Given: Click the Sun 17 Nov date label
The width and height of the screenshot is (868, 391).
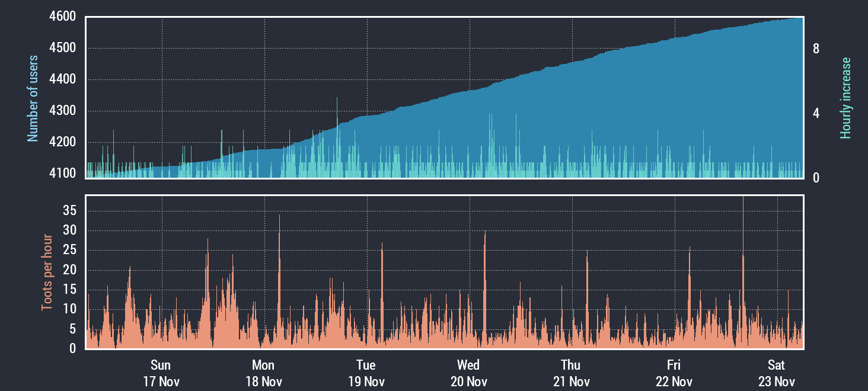Looking at the screenshot, I should [161, 373].
